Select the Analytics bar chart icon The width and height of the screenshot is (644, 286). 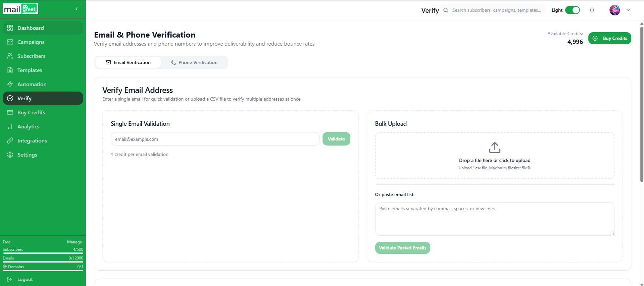10,126
